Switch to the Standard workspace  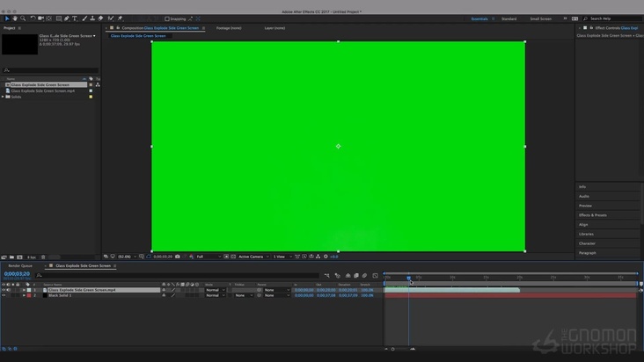pos(509,18)
